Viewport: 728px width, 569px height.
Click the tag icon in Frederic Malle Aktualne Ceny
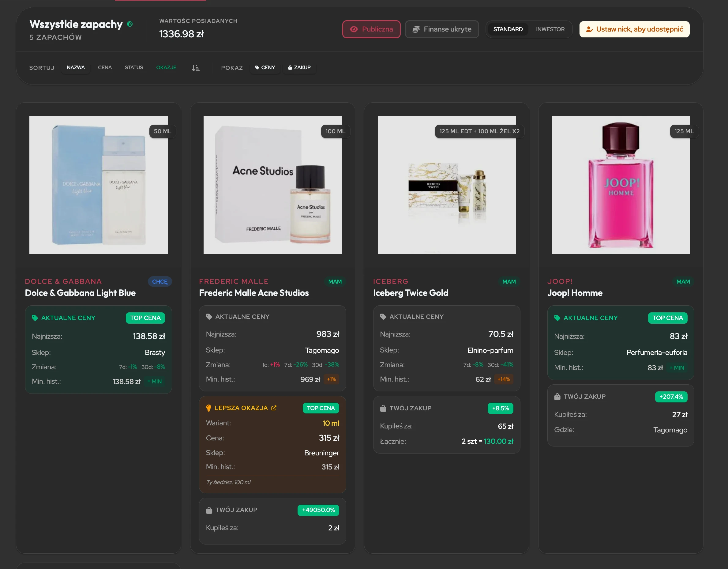point(209,317)
